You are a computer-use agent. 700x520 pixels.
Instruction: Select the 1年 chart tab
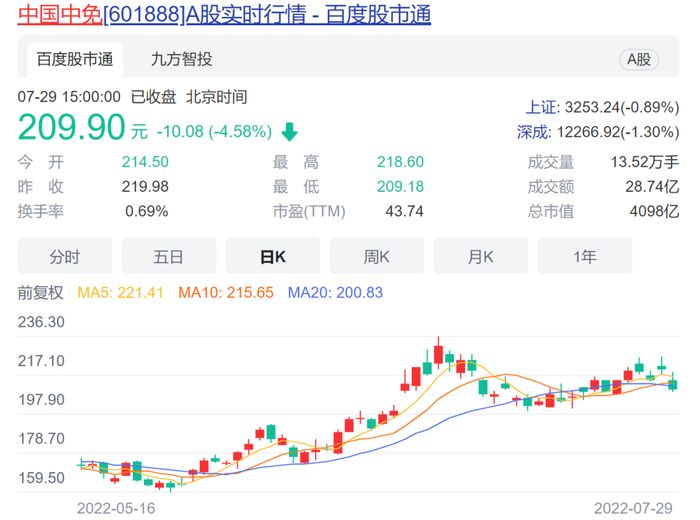(x=585, y=256)
